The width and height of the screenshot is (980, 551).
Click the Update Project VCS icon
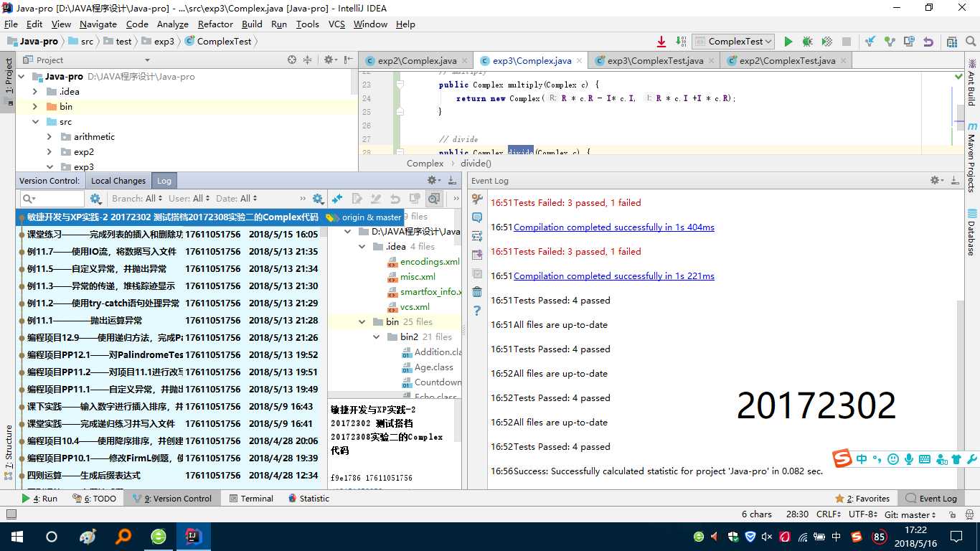tap(870, 42)
